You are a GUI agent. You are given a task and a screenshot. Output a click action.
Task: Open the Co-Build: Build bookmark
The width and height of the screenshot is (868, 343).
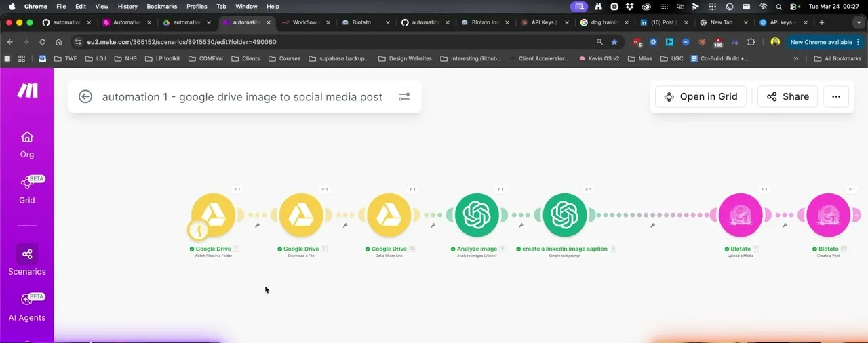pos(719,58)
